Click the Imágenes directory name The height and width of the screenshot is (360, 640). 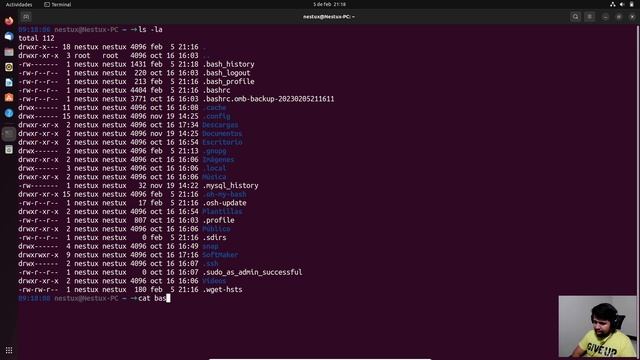[x=218, y=160]
